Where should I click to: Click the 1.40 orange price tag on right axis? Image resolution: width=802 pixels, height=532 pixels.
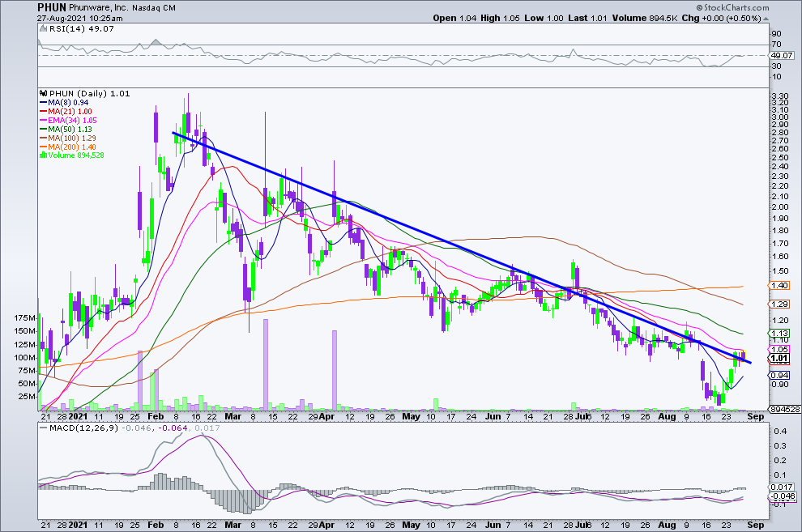(x=779, y=286)
